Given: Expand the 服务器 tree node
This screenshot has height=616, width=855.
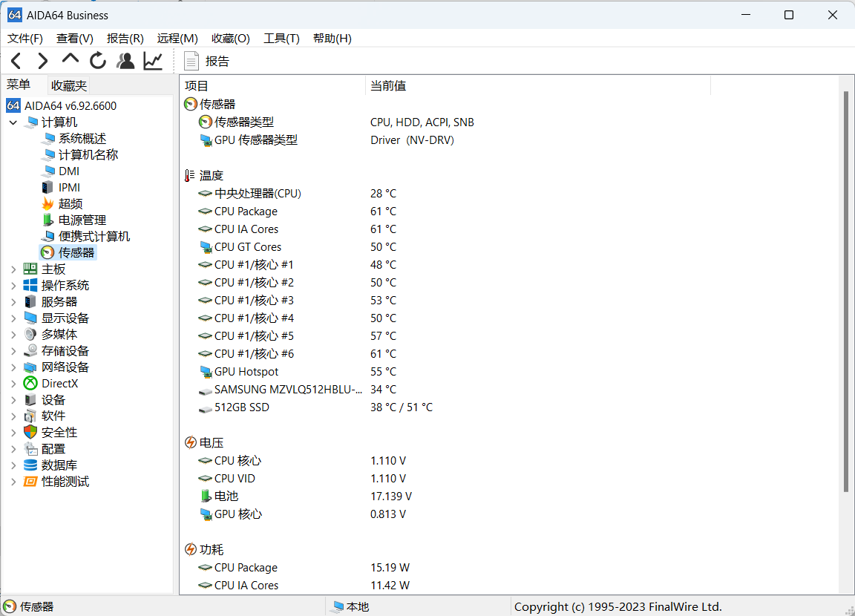Looking at the screenshot, I should [13, 302].
